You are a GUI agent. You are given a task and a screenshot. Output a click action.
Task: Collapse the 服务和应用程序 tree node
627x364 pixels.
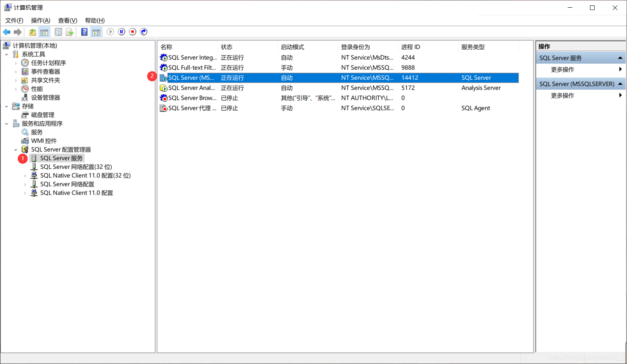pos(7,124)
